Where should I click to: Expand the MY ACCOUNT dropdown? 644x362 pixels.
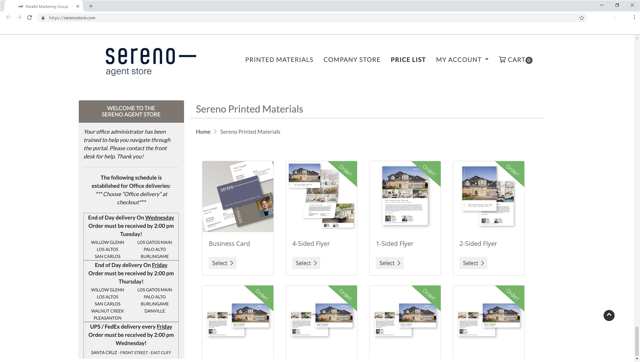(462, 60)
